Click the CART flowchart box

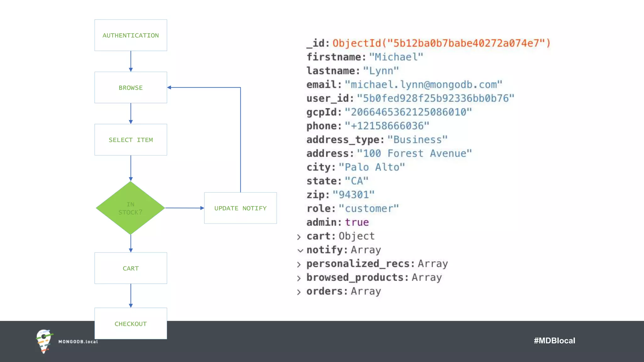pyautogui.click(x=130, y=268)
